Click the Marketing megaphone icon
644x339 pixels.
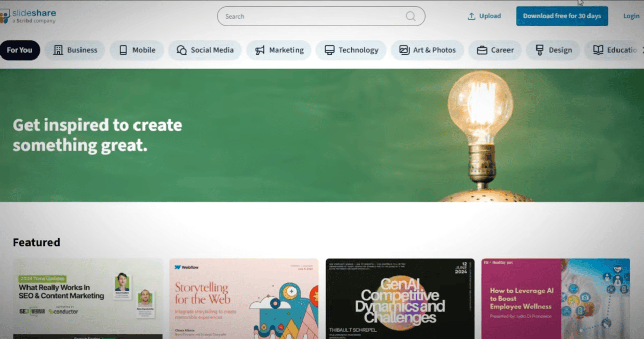pyautogui.click(x=260, y=50)
